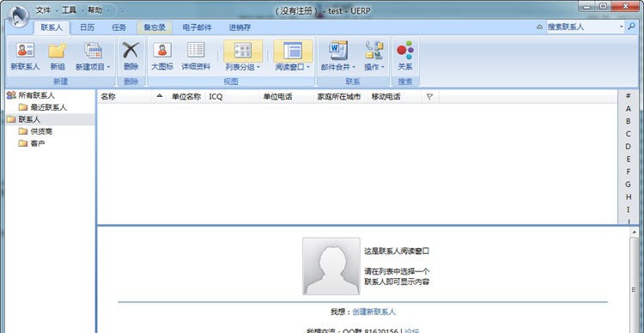This screenshot has height=333, width=644.
Task: Sort by the 名称 column header
Action: tap(131, 97)
